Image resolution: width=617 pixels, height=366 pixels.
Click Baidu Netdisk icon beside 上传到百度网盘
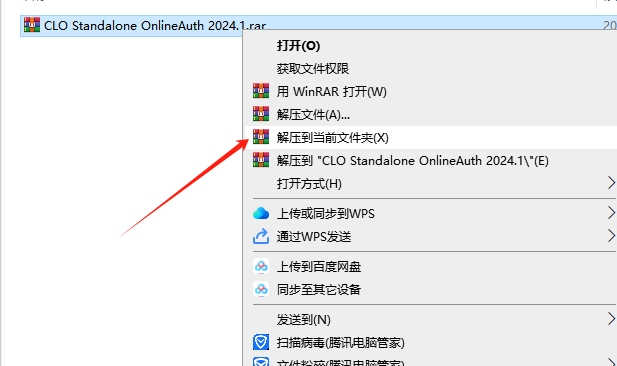(261, 266)
